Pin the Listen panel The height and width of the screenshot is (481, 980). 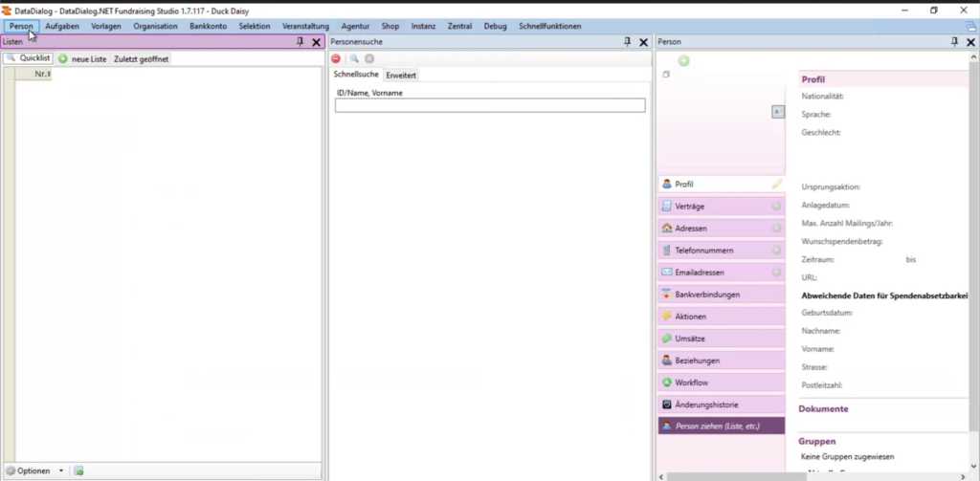300,42
